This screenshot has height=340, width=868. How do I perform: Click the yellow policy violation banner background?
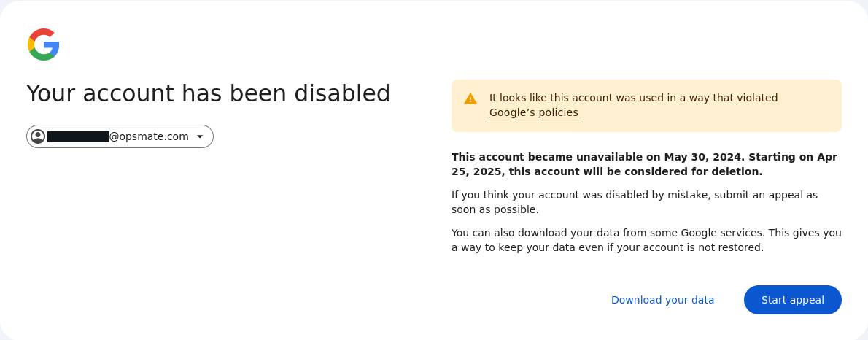[729, 117]
